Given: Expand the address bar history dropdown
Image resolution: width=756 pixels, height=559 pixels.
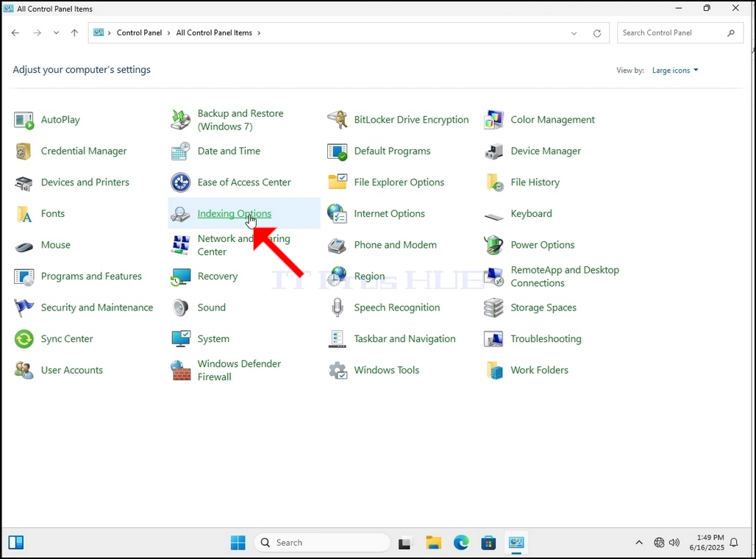Looking at the screenshot, I should pyautogui.click(x=574, y=33).
